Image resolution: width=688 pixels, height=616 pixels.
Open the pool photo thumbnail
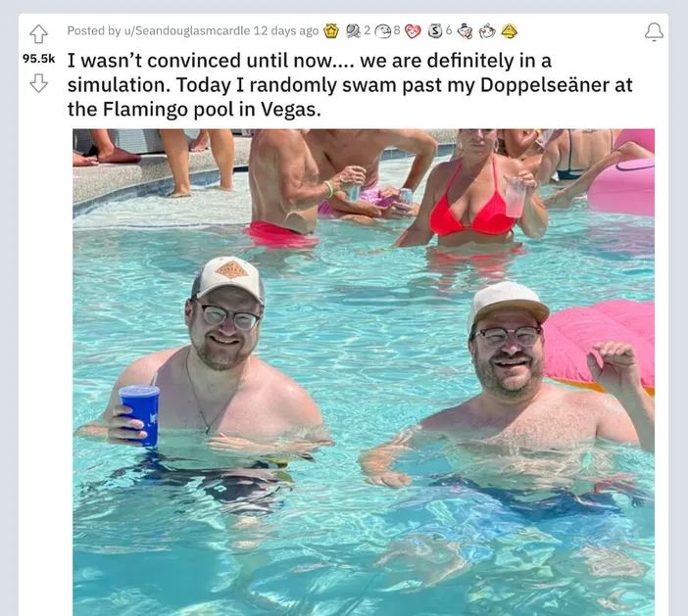364,372
